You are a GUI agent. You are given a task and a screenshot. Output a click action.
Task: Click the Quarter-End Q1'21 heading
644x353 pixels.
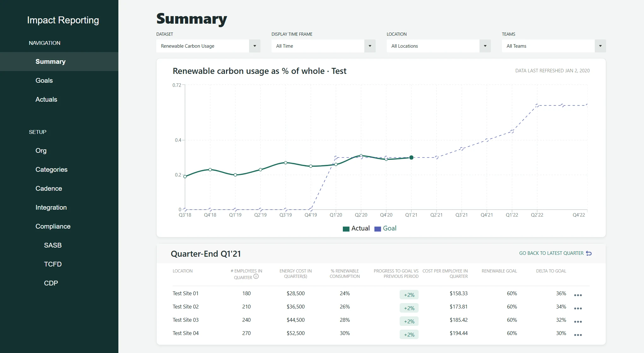[206, 254]
